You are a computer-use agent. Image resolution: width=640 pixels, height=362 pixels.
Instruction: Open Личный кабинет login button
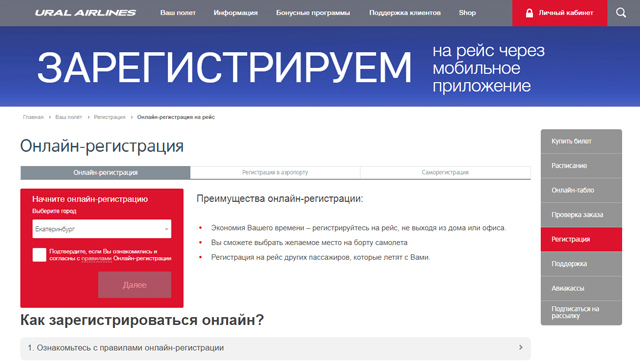click(x=560, y=13)
